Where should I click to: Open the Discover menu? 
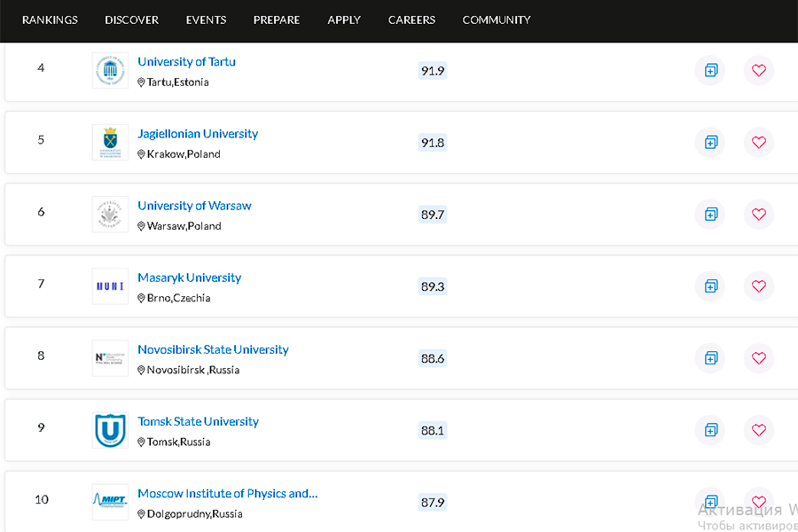click(131, 20)
